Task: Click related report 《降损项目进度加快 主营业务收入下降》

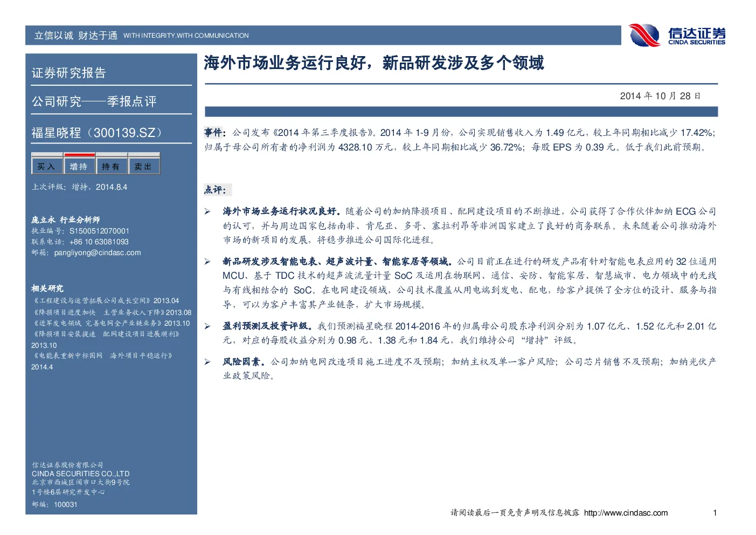Action: pyautogui.click(x=98, y=312)
